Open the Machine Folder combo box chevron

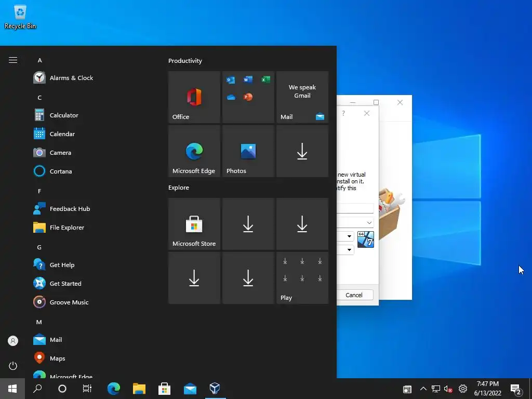click(x=369, y=222)
